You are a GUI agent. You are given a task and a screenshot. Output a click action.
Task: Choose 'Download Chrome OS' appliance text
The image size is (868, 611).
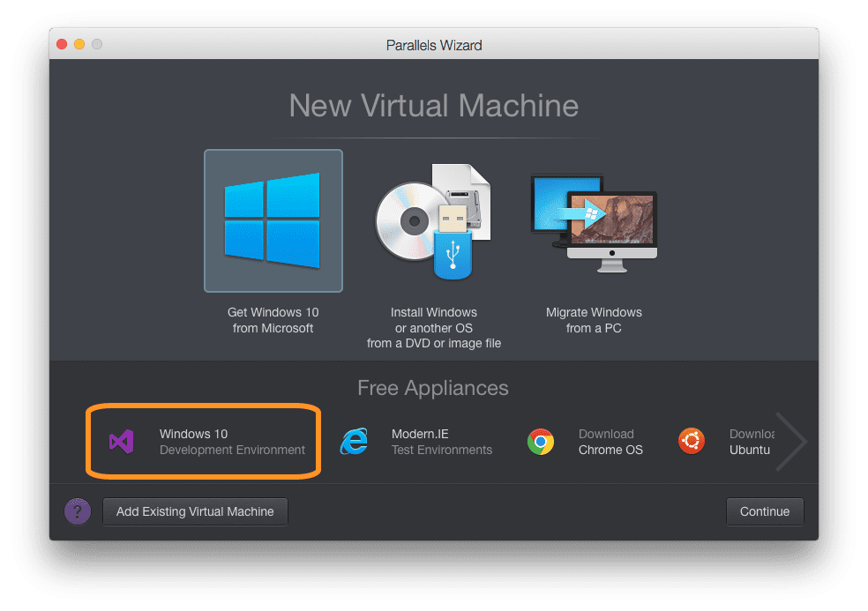[610, 442]
